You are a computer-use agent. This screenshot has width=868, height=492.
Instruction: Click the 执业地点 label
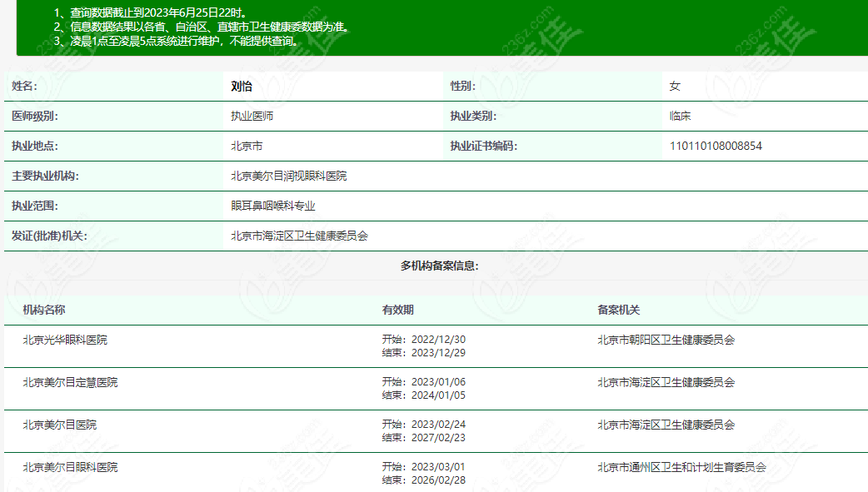(35, 147)
